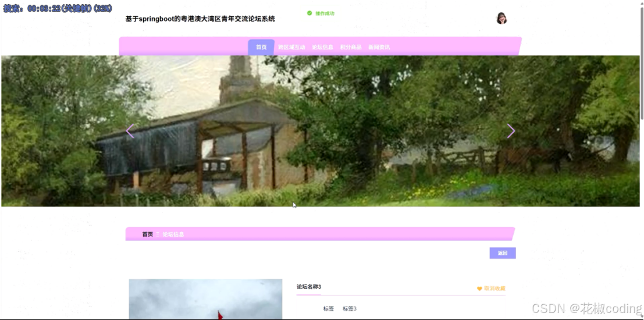Screen dimensions: 644x320
Task: Click the 标签3 value text
Action: point(350,308)
